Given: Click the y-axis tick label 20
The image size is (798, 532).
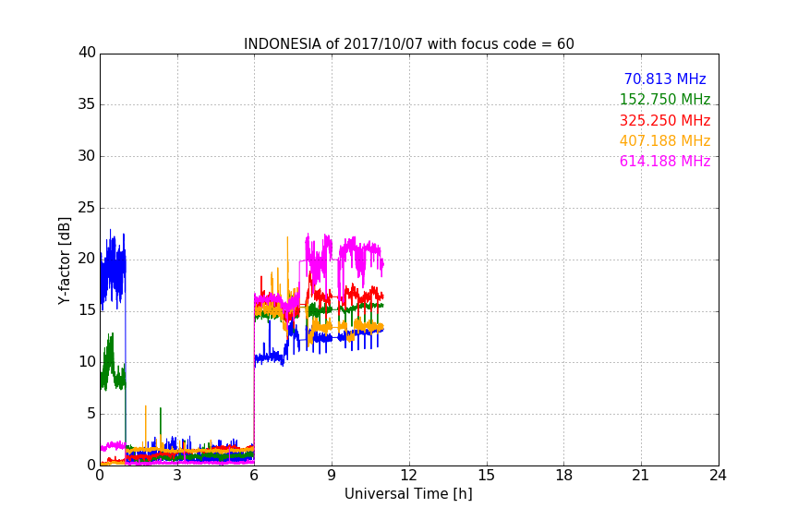Looking at the screenshot, I should click(87, 260).
